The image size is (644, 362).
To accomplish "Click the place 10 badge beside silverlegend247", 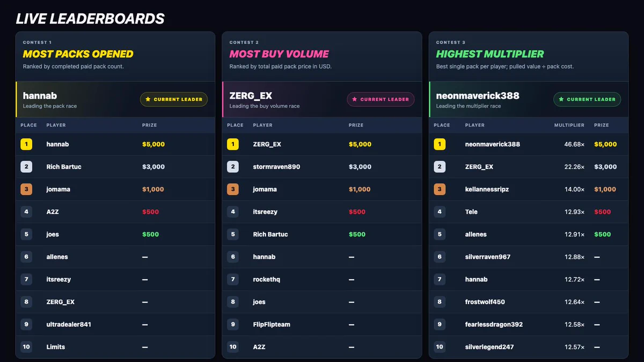I will point(440,347).
